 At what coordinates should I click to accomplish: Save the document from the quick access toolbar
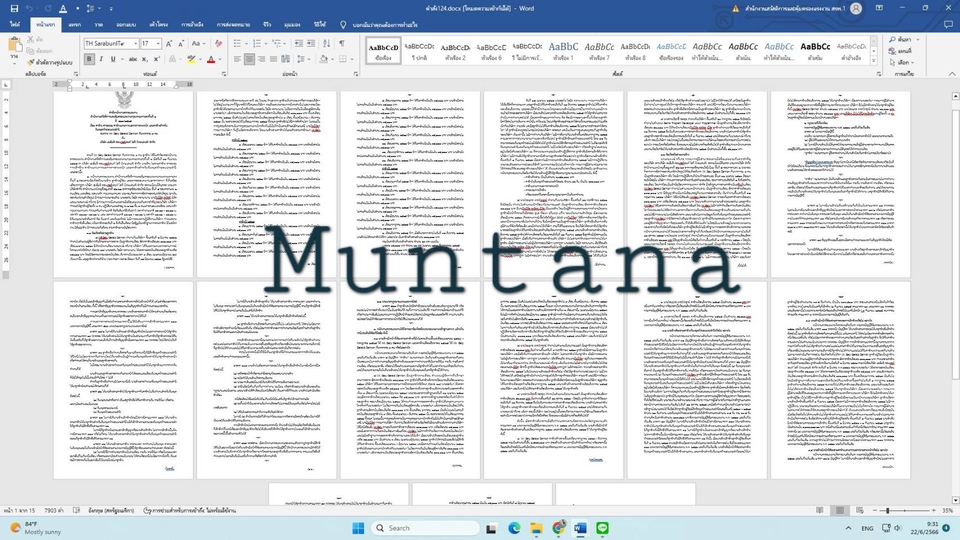(14, 9)
